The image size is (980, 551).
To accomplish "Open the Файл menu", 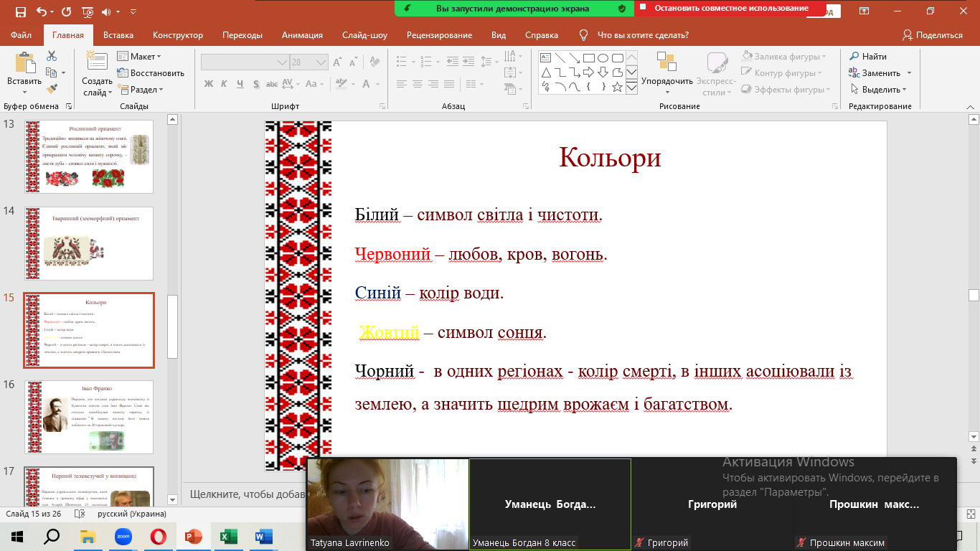I will point(22,35).
